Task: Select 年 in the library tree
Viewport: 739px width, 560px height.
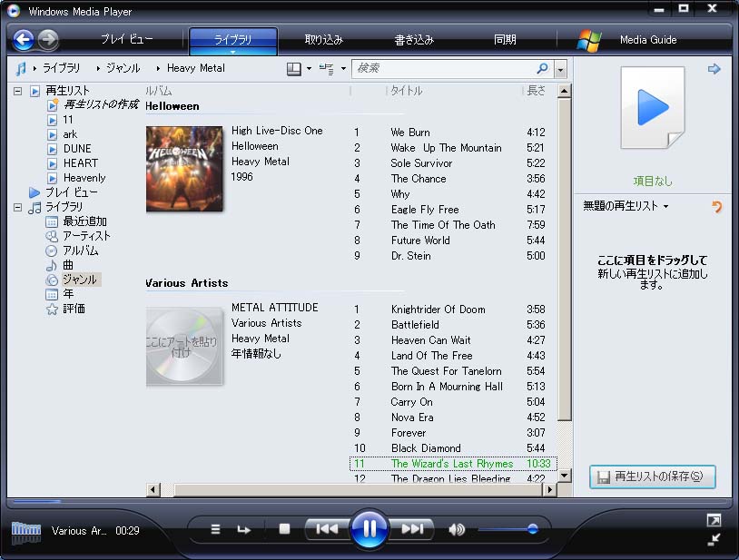Action: click(68, 294)
